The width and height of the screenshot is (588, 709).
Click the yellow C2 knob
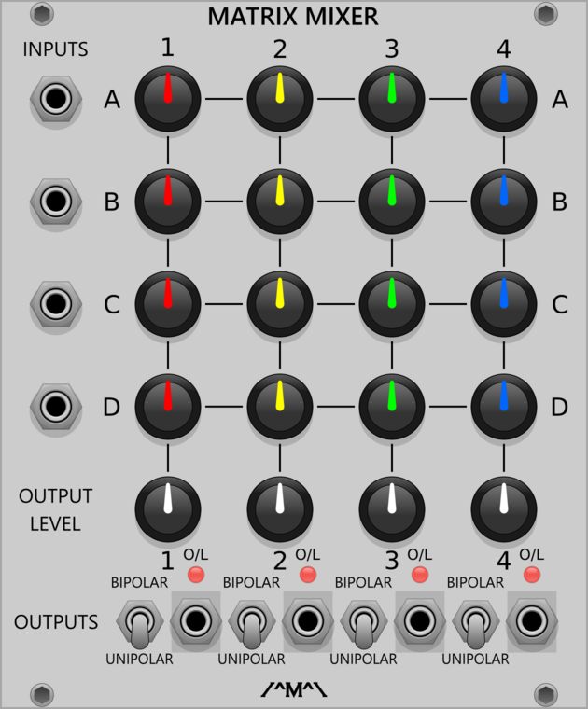point(280,304)
